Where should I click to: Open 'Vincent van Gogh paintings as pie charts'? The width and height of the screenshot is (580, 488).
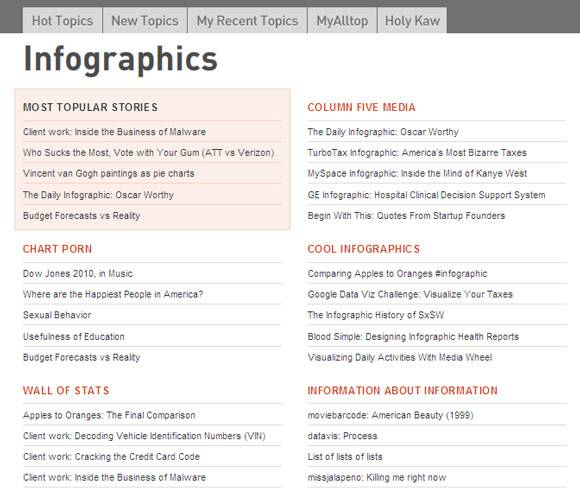(x=108, y=173)
